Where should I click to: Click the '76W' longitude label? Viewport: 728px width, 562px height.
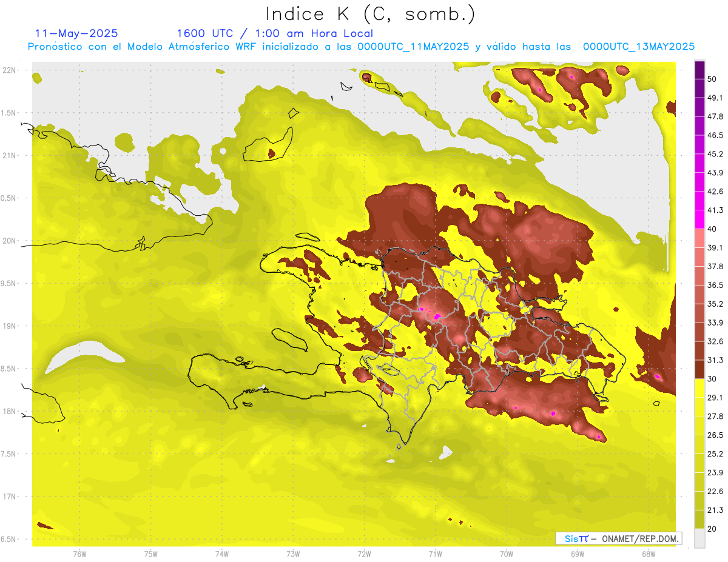coord(79,554)
